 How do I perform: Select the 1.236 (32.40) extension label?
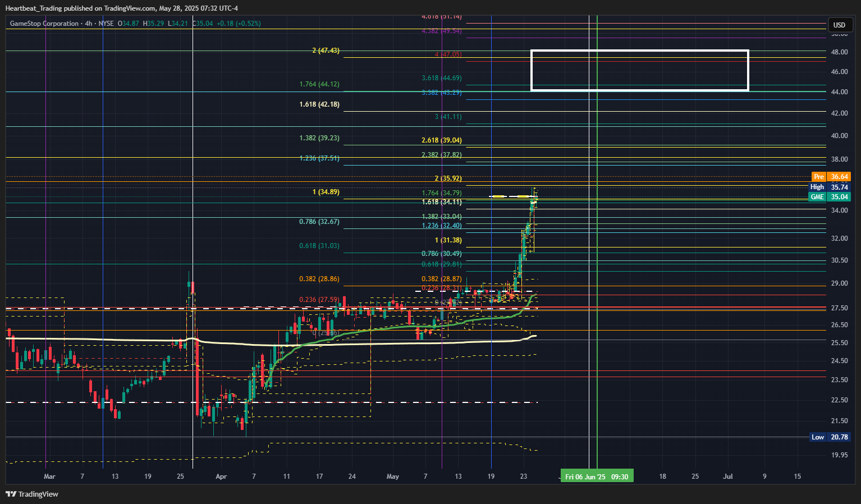coord(442,226)
